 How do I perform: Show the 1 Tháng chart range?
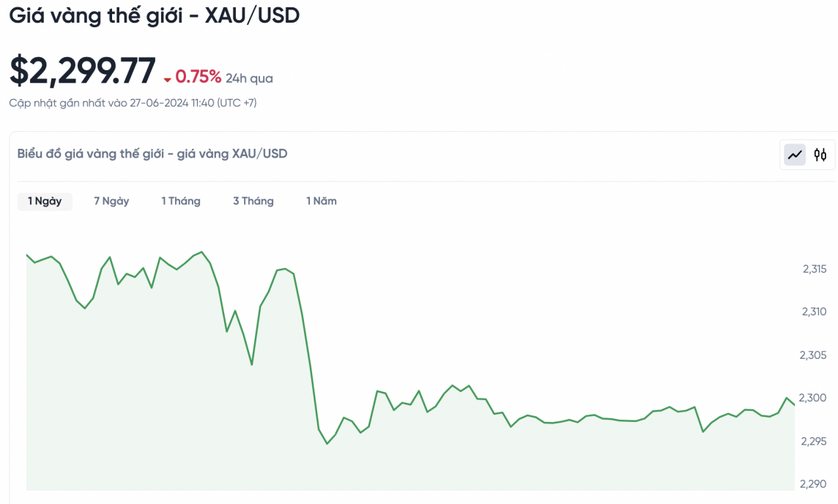click(181, 201)
